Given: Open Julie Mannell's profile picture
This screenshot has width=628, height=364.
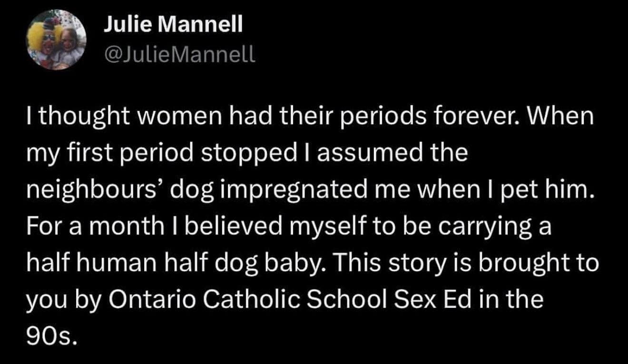Looking at the screenshot, I should point(56,39).
